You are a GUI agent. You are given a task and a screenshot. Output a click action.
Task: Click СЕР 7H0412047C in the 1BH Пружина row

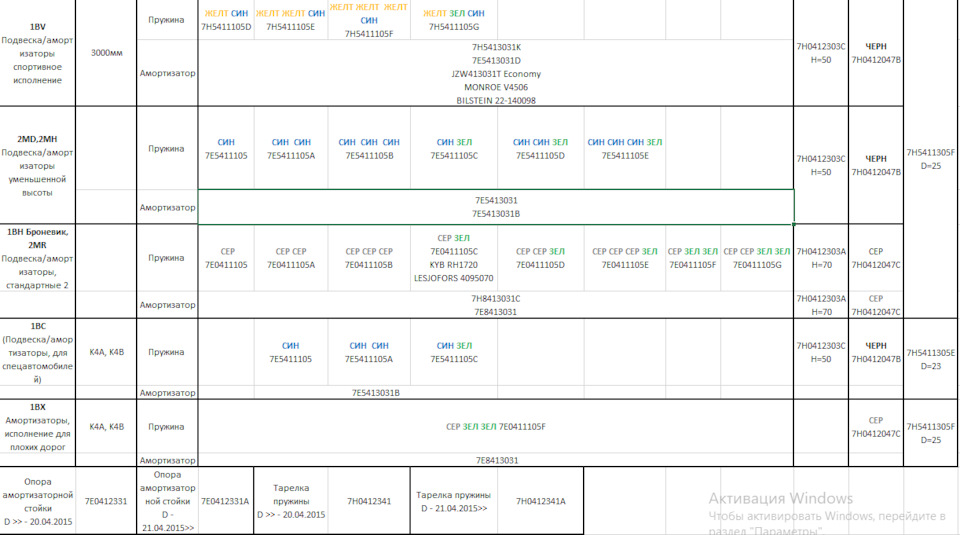point(876,258)
